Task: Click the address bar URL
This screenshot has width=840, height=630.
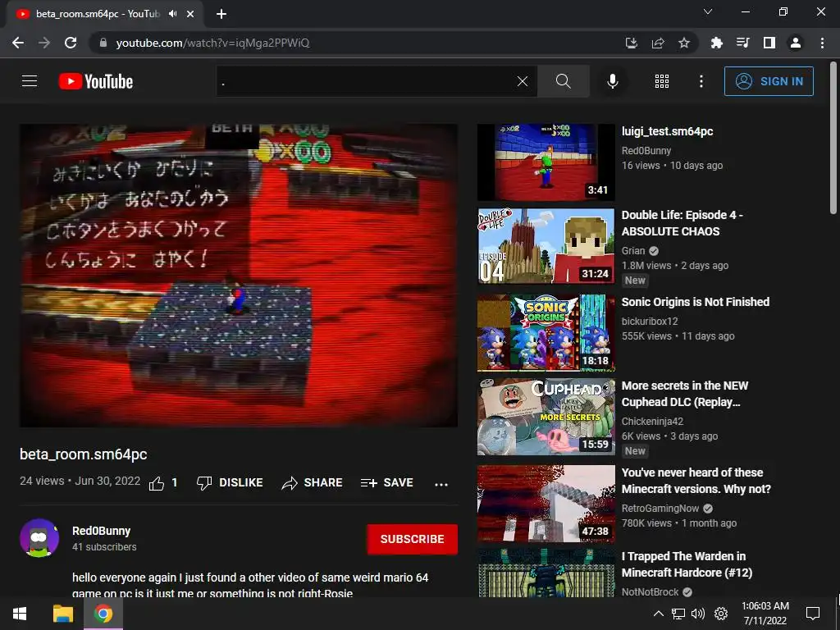Action: pos(212,43)
